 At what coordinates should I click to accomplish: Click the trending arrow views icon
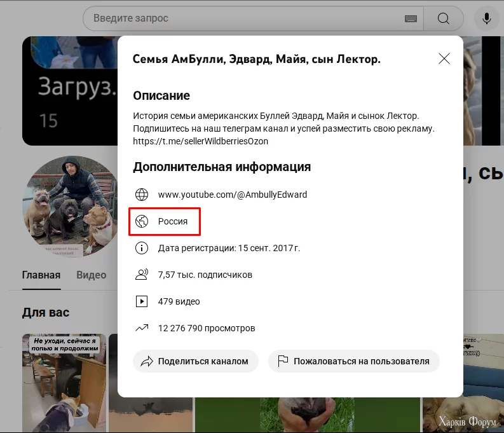click(x=142, y=328)
